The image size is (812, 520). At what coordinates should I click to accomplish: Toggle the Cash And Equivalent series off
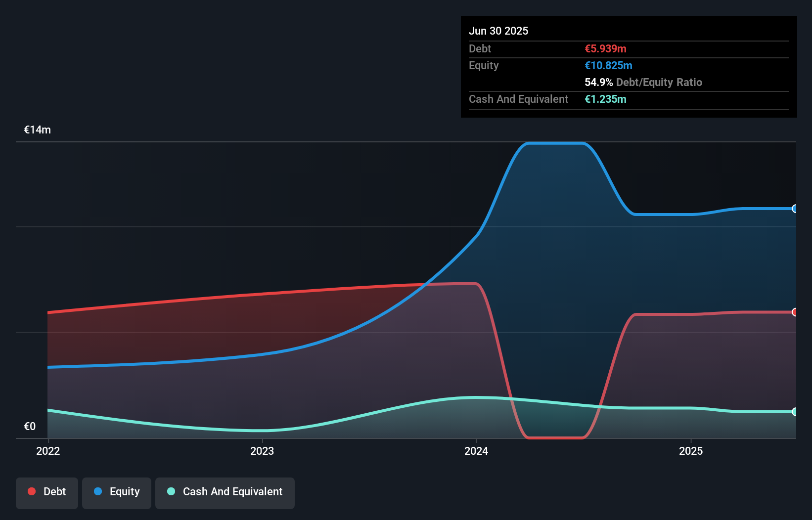pyautogui.click(x=225, y=492)
